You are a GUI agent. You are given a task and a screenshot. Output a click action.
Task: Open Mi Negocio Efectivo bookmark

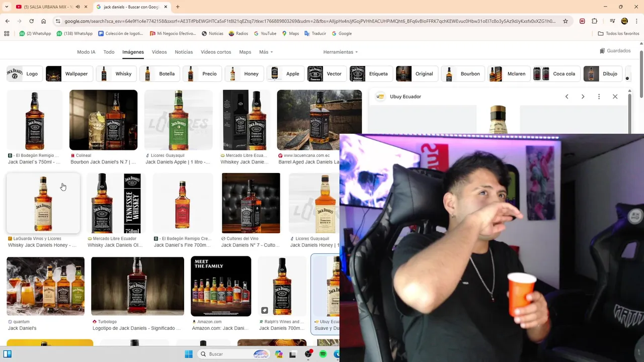pyautogui.click(x=173, y=33)
